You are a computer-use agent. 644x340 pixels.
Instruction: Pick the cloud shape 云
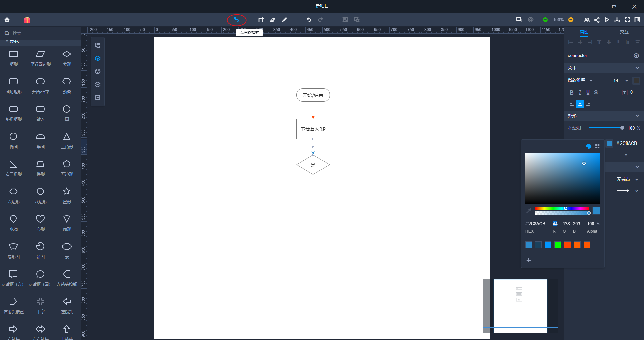tap(67, 250)
